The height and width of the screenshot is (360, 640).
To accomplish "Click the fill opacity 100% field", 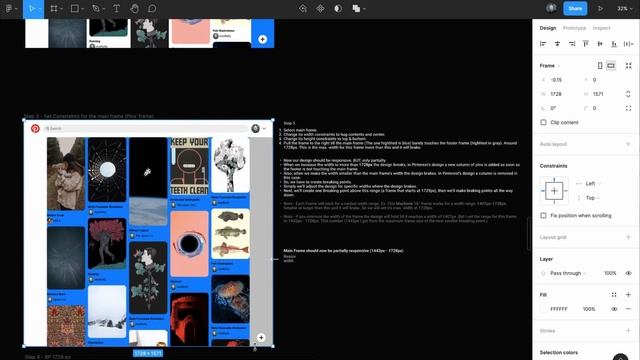I will 589,309.
